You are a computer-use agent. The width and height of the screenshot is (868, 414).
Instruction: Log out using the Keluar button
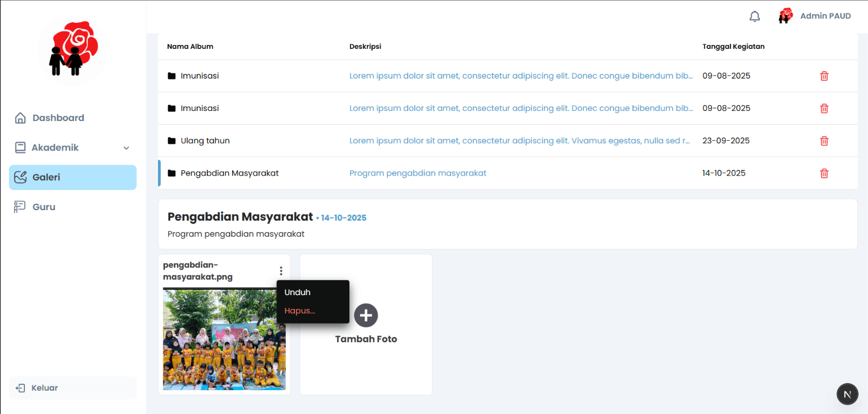[x=73, y=388]
